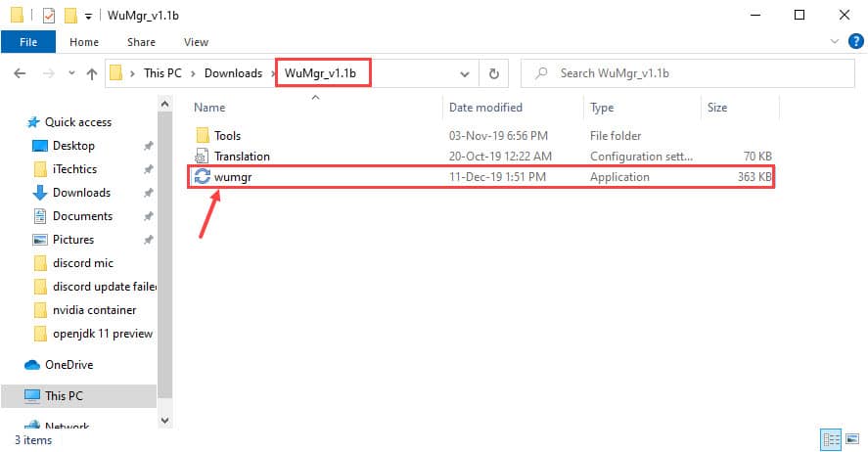This screenshot has height=452, width=868.
Task: Open nvidia container folder in sidebar
Action: [94, 310]
